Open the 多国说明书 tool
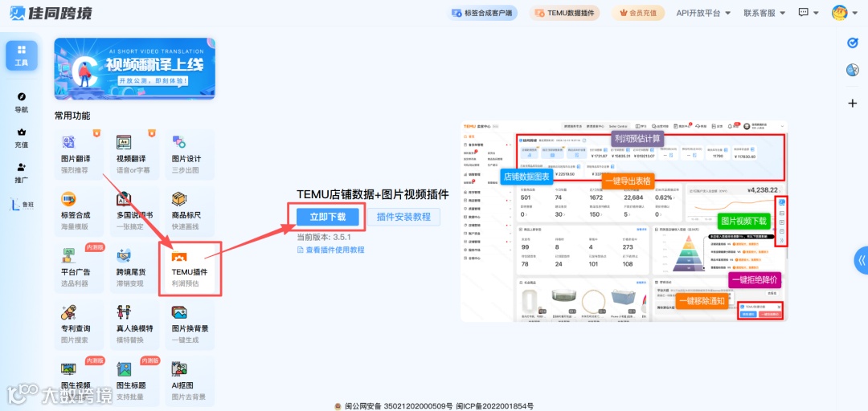868x411 pixels. (134, 211)
